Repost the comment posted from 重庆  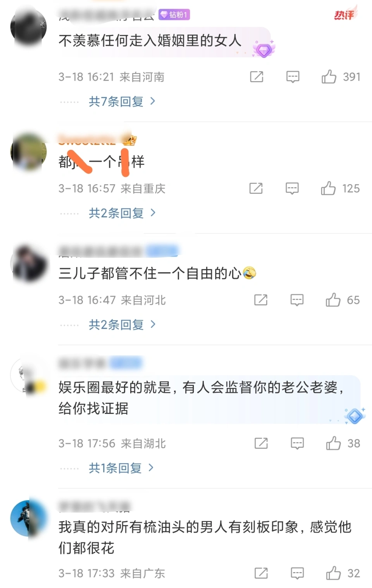tap(256, 188)
